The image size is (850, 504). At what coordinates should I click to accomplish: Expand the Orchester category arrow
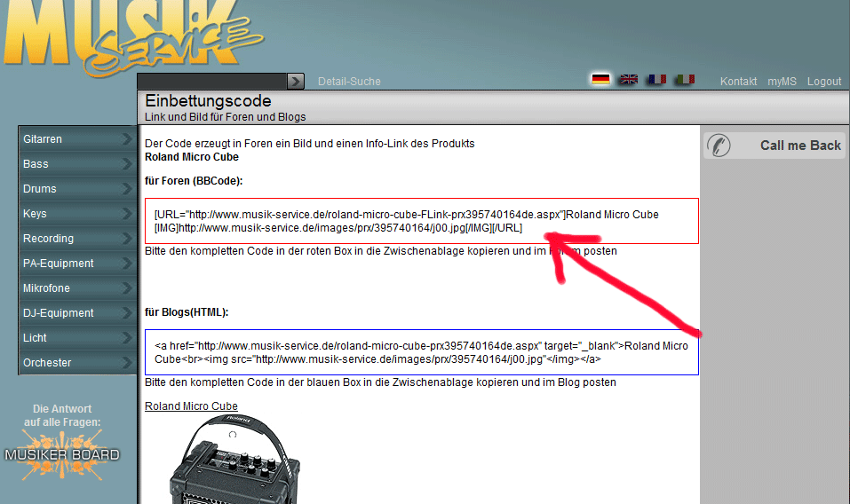[x=126, y=363]
